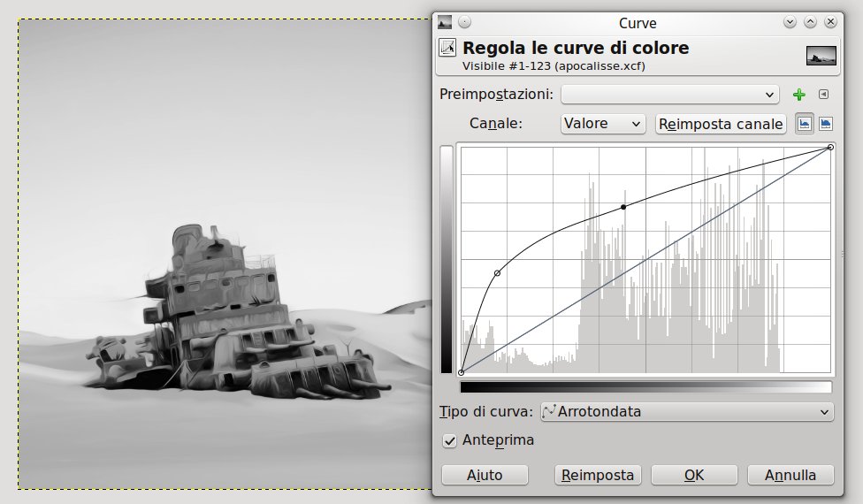Close the Curve dialog window

(x=830, y=22)
